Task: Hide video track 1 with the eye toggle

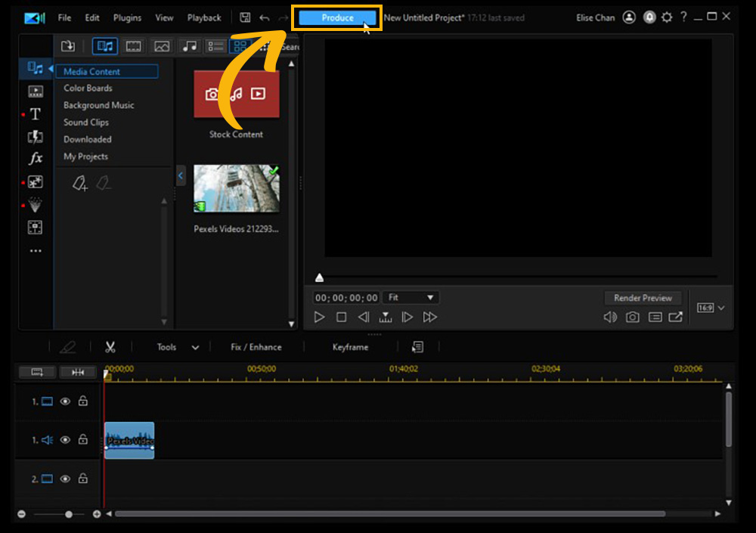Action: pos(66,401)
